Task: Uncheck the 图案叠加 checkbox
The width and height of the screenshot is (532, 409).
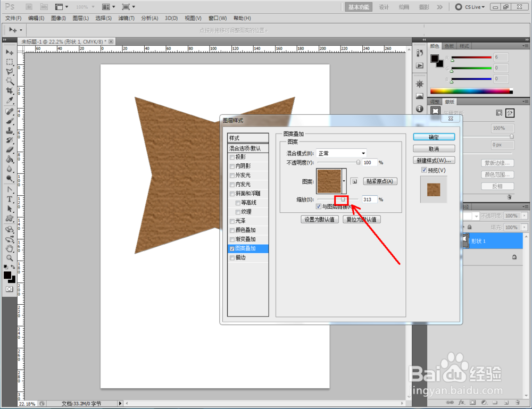Action: click(x=232, y=248)
